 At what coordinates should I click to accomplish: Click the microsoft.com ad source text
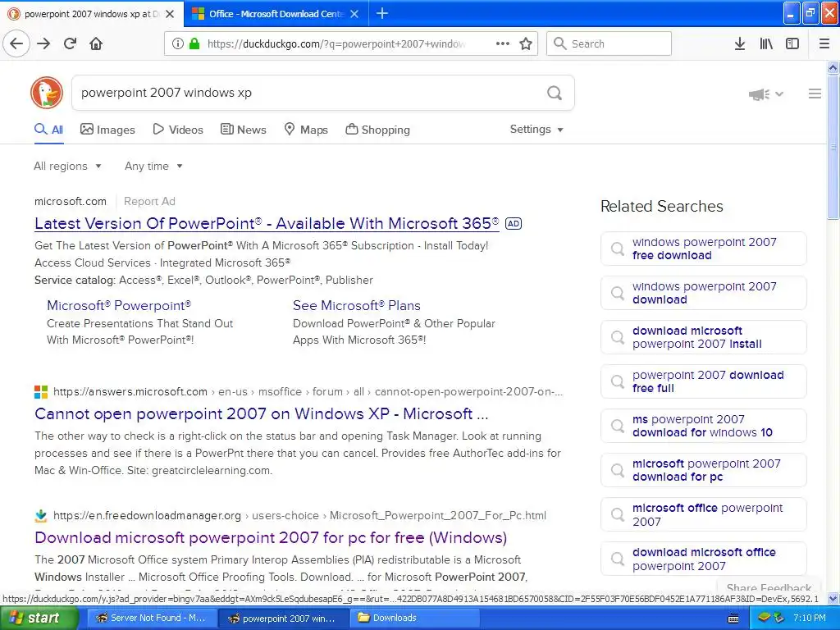click(71, 202)
